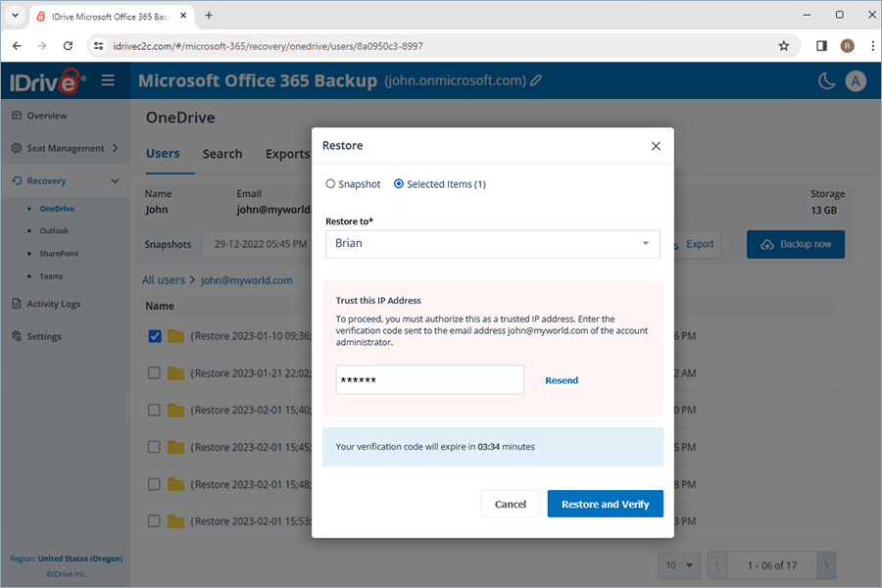Viewport: 882px width, 588px height.
Task: Click the IDrive logo
Action: 48,81
